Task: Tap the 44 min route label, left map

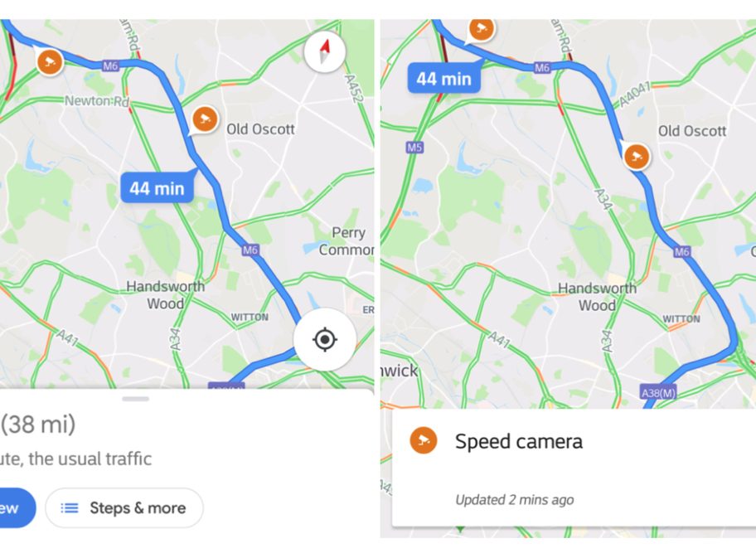Action: pos(157,187)
